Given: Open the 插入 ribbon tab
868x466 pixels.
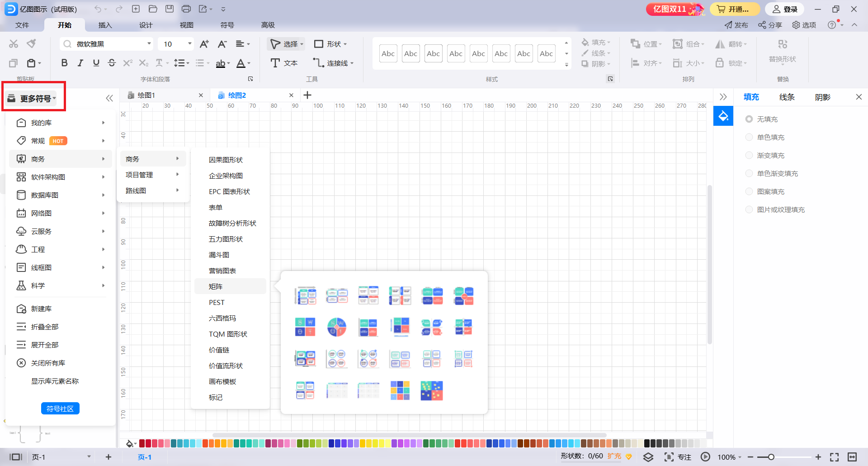Looking at the screenshot, I should (105, 25).
